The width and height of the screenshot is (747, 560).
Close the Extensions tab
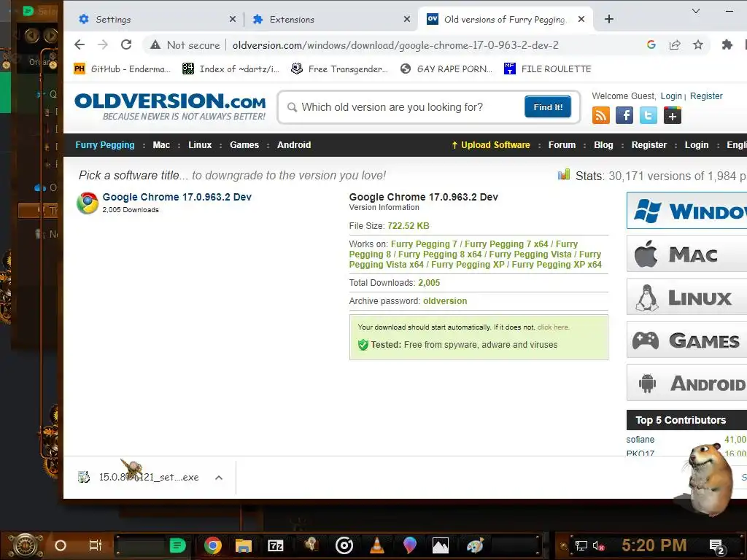(x=407, y=19)
